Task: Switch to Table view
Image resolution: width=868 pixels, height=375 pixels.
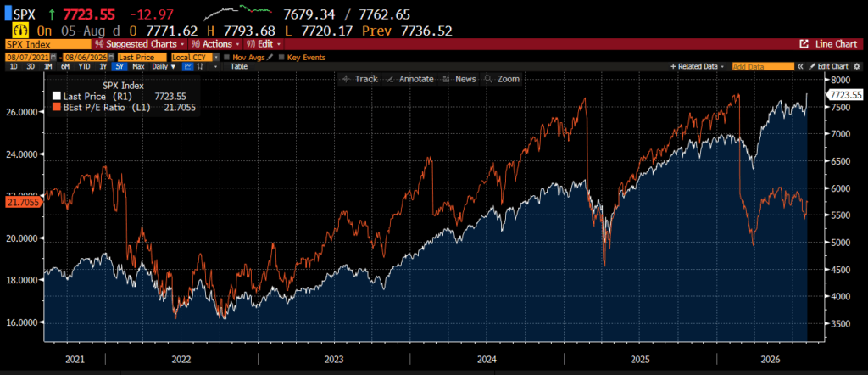Action: click(x=238, y=66)
